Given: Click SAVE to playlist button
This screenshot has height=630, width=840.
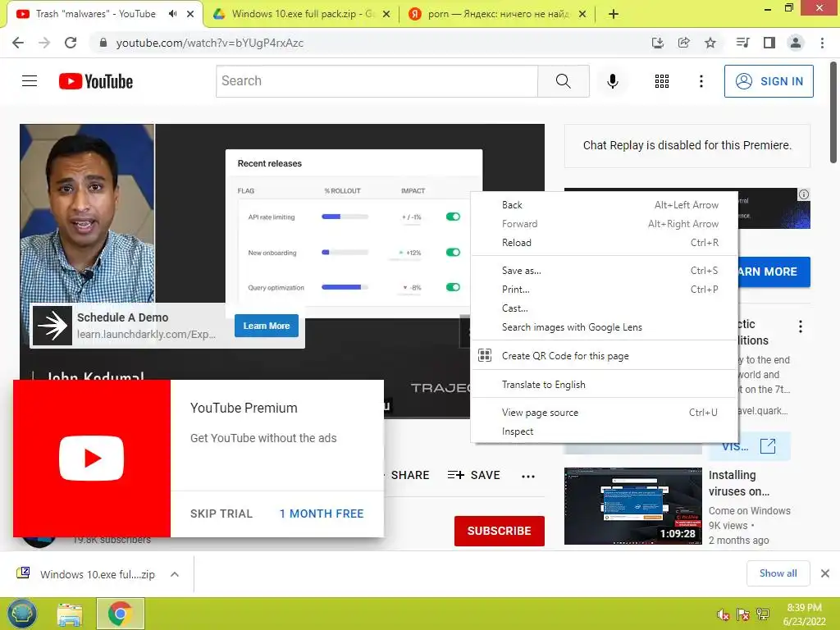Looking at the screenshot, I should point(473,475).
